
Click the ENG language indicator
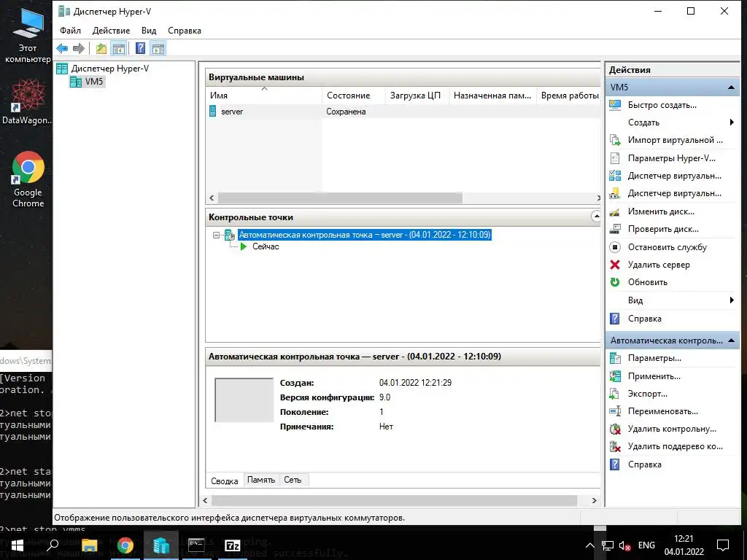coord(646,545)
